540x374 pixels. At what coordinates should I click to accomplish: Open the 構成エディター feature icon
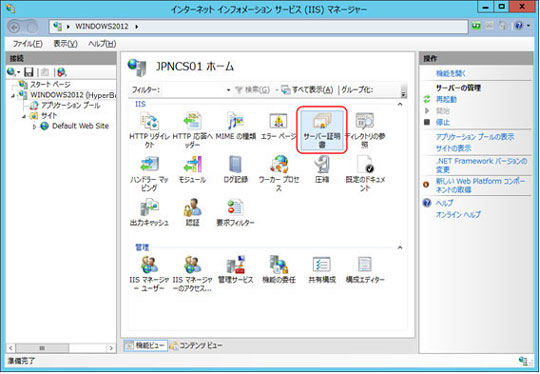click(x=365, y=270)
